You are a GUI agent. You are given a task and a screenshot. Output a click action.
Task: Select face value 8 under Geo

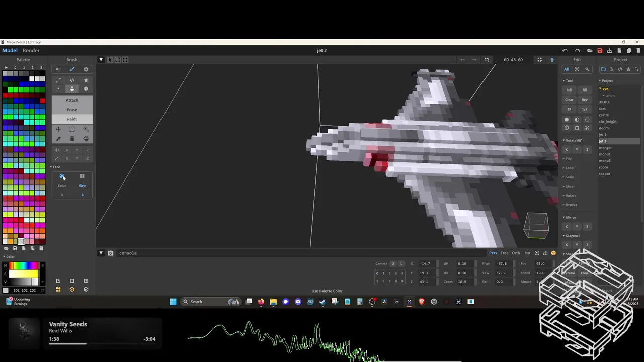click(x=82, y=195)
